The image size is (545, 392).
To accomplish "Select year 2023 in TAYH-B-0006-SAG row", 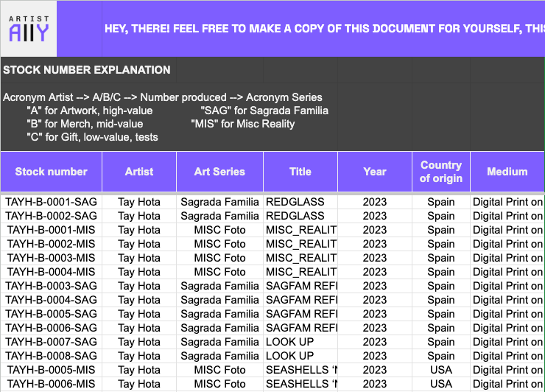I will tap(375, 328).
